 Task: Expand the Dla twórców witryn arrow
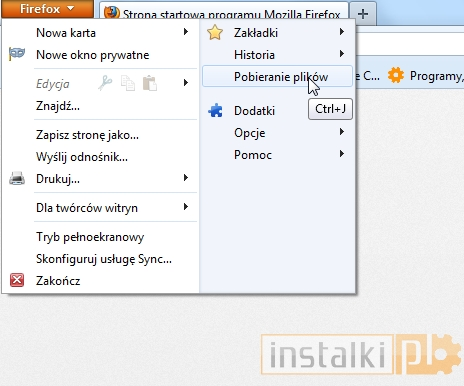(x=186, y=207)
